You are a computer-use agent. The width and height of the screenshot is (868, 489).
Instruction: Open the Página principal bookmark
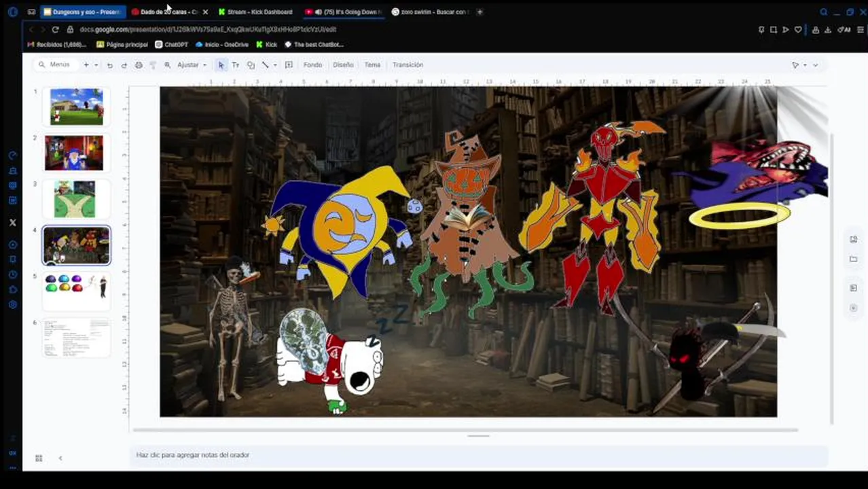coord(122,44)
